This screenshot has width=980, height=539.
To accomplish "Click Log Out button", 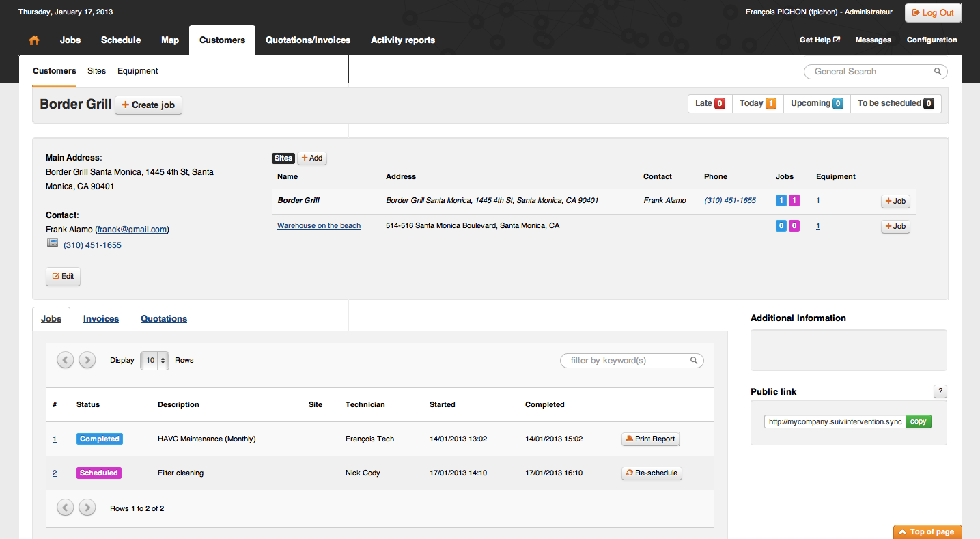I will pyautogui.click(x=933, y=13).
